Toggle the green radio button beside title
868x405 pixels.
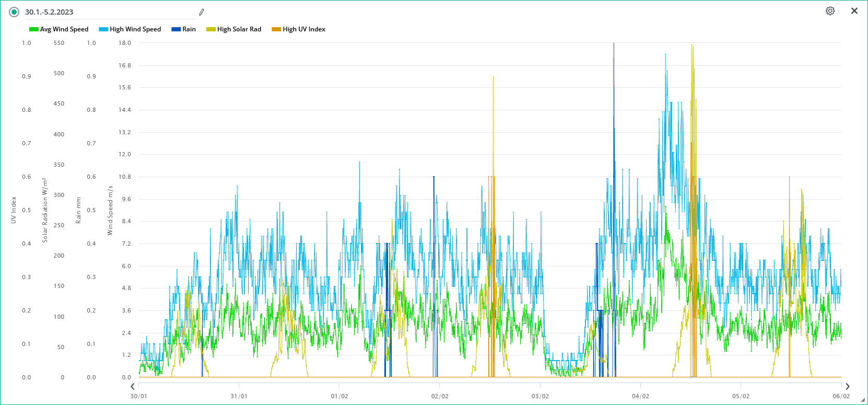pyautogui.click(x=14, y=12)
